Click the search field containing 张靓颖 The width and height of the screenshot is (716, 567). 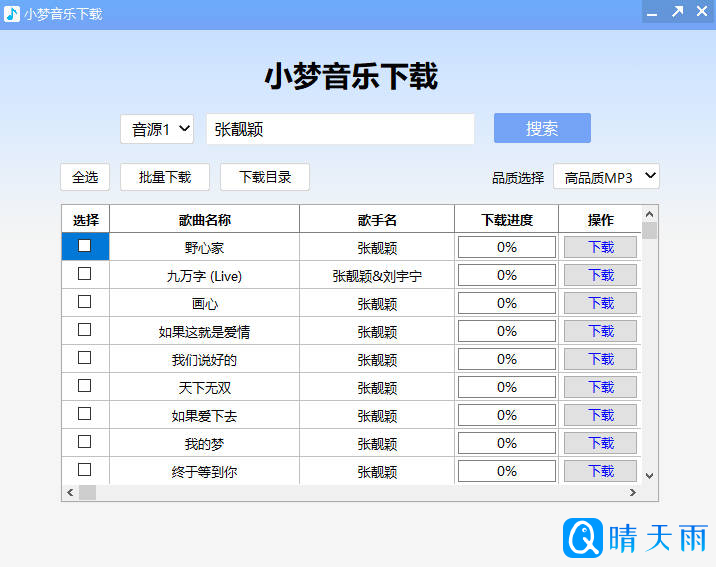tap(340, 129)
